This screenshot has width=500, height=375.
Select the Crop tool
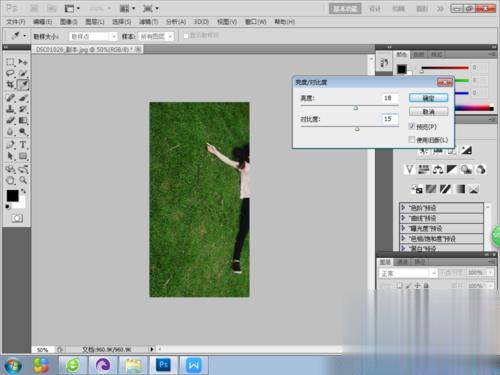click(x=10, y=85)
